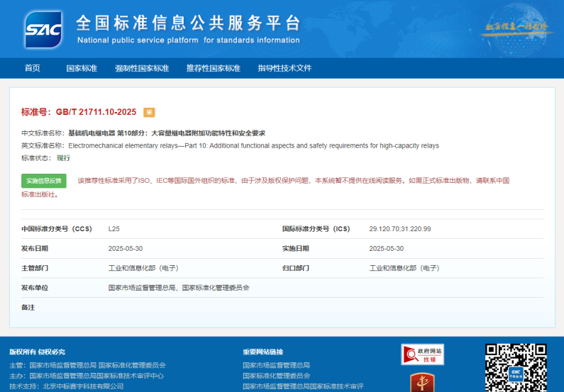
Task: Open 国家标准技术审评 link in footer links
Action: coord(302,386)
